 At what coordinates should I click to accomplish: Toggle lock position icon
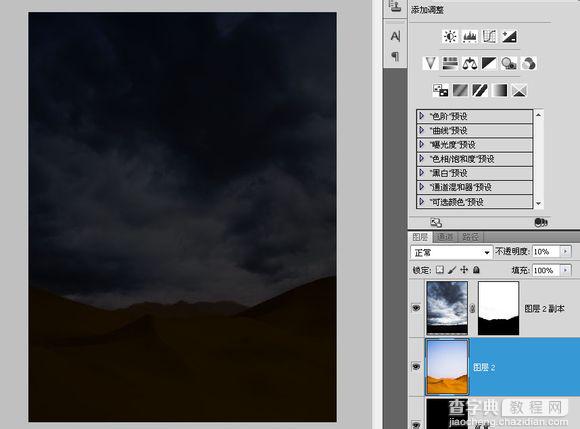pyautogui.click(x=464, y=270)
